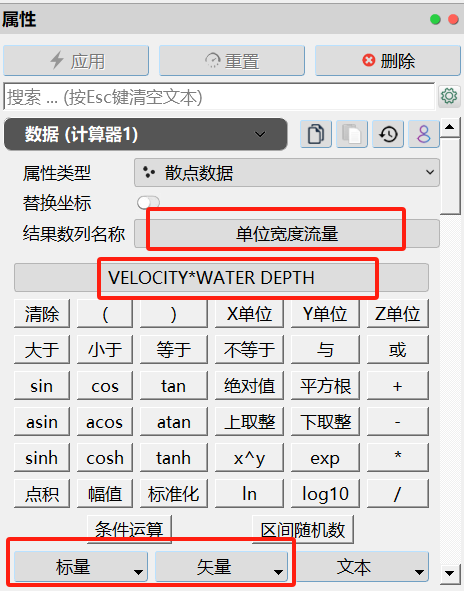Viewport: 464px width, 591px height.
Task: Click the 清除 clear button
Action: coord(42,314)
